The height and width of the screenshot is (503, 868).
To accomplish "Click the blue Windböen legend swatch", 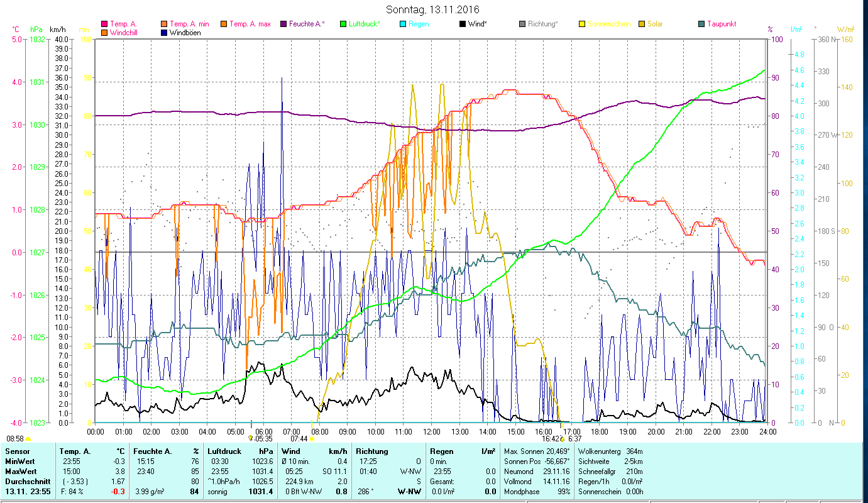I will 165,33.
